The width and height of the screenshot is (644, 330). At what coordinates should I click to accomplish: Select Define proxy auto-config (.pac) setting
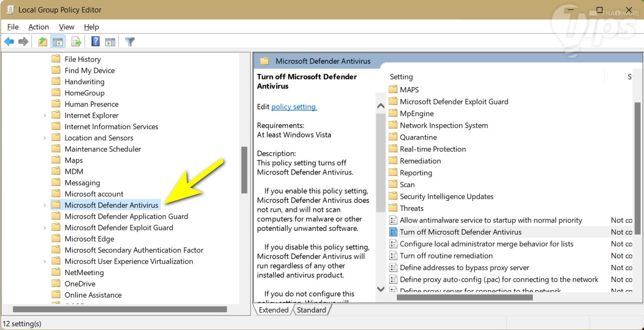(x=499, y=280)
